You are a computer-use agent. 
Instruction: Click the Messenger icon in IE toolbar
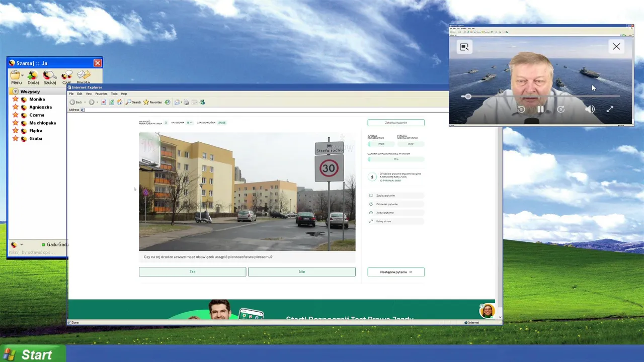pyautogui.click(x=202, y=102)
